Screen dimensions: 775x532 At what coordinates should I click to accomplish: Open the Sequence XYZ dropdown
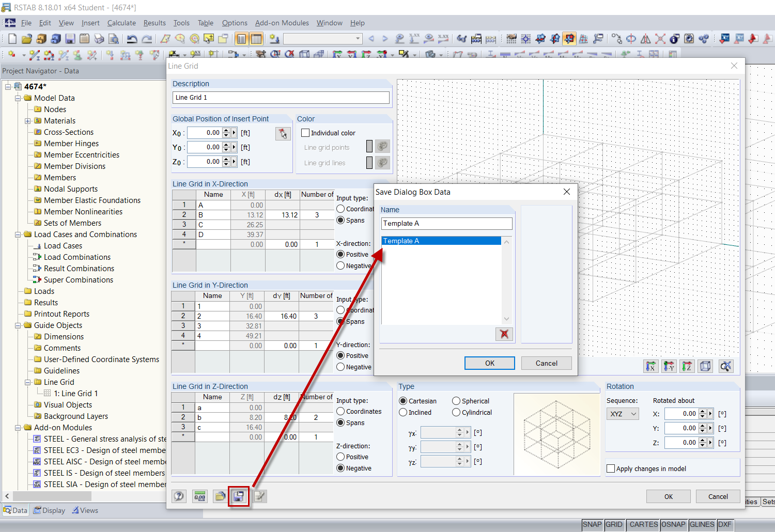click(623, 413)
